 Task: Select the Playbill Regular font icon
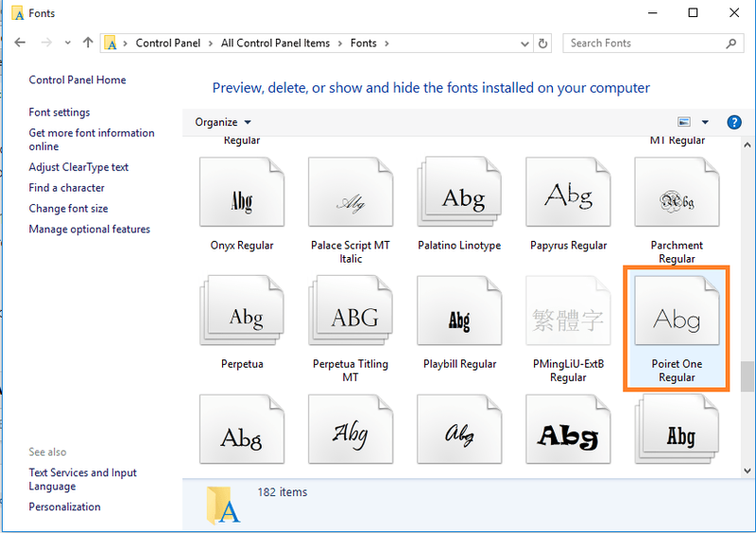click(x=459, y=311)
